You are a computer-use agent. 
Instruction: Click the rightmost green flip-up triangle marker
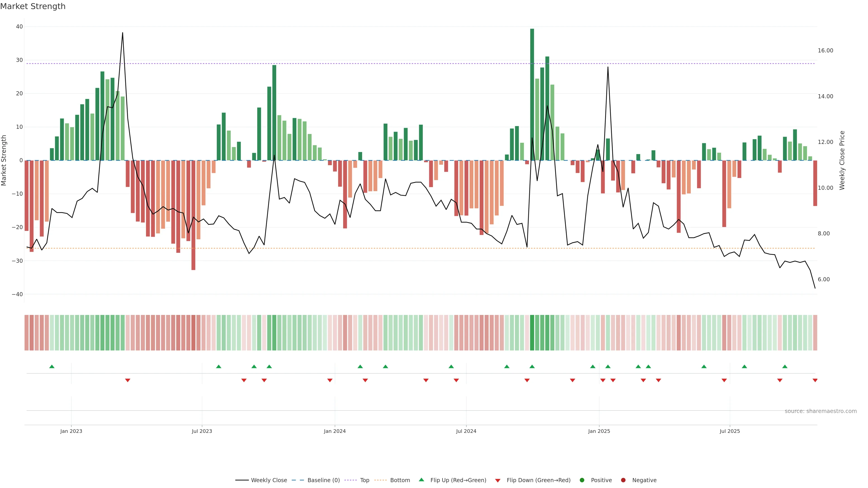click(785, 366)
